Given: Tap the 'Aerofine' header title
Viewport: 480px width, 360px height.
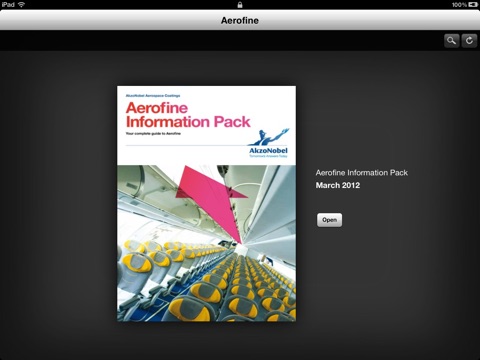Looking at the screenshot, I should coord(240,21).
